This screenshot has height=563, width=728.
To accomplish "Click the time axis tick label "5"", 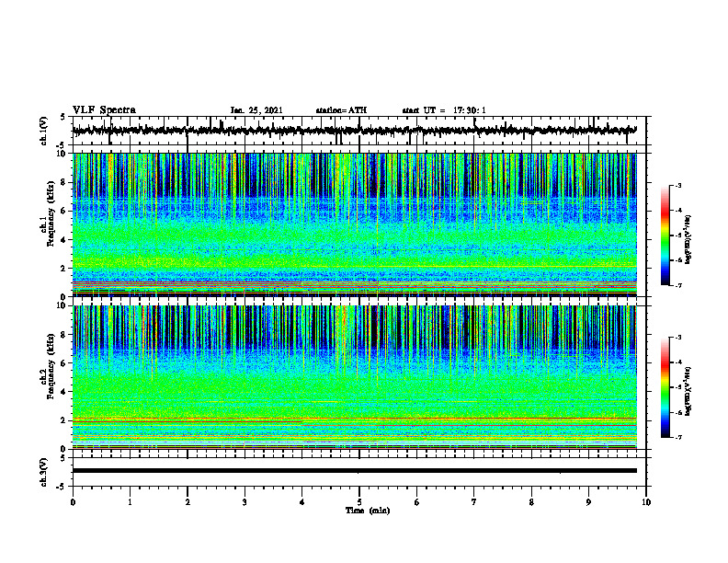I will click(x=359, y=502).
